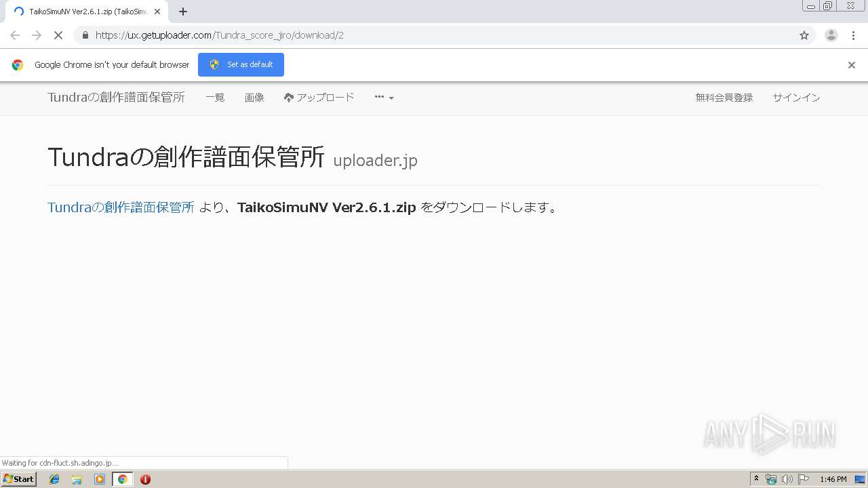This screenshot has width=868, height=488.
Task: Click the blue Tundraの創作譜面保管所 link in body
Action: (121, 207)
